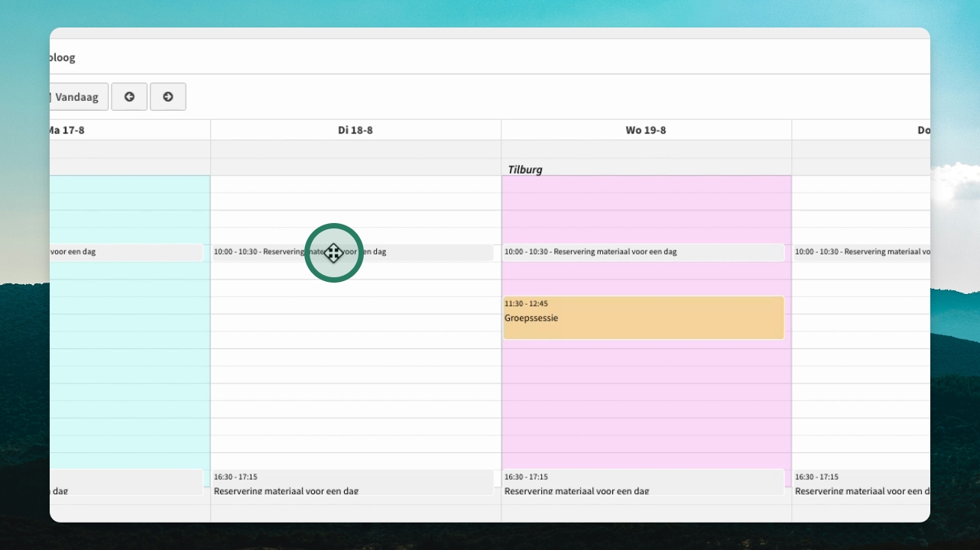Click the Vandaag button
Screen dimensions: 980x550
coord(79,97)
